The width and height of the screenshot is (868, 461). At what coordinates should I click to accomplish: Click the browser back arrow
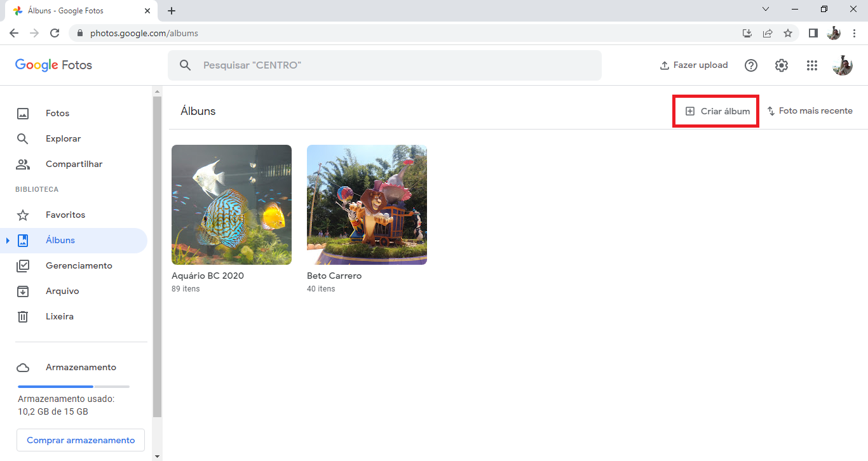click(x=14, y=33)
